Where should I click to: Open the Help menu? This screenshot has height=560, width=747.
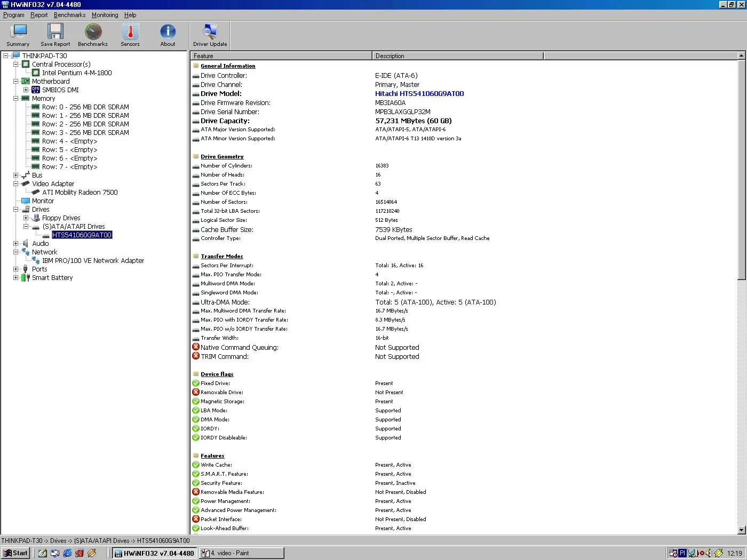tap(130, 15)
